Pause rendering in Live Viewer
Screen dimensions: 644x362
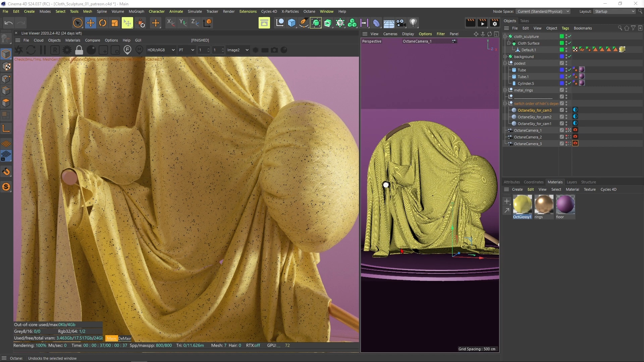(x=43, y=50)
